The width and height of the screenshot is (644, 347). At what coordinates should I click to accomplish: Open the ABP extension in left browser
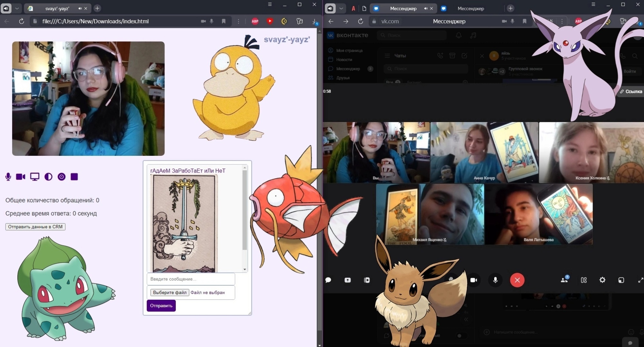click(255, 21)
